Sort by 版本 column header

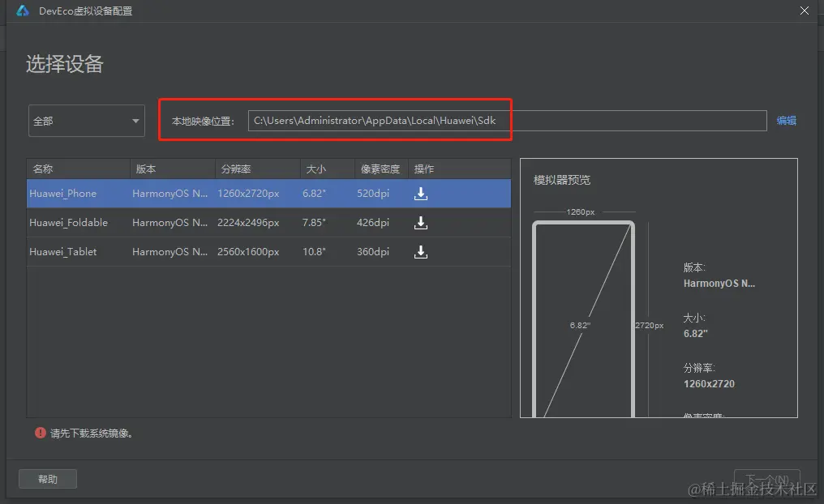[173, 169]
